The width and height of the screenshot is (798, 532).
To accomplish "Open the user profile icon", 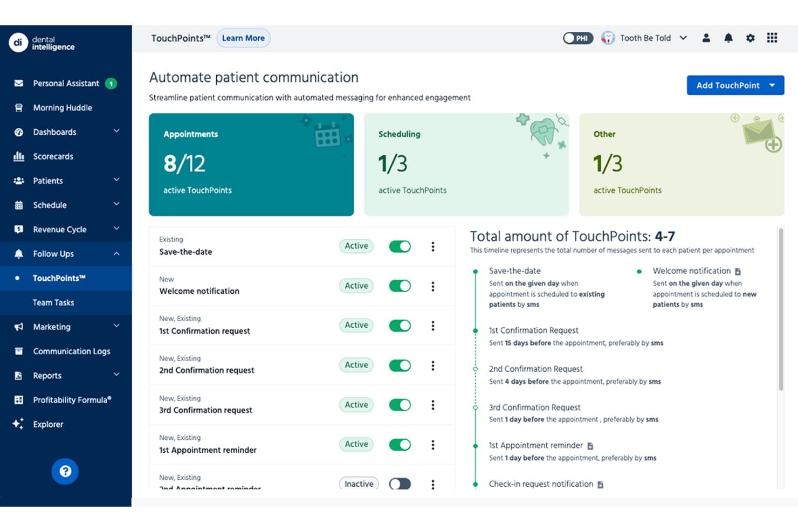I will coord(706,38).
